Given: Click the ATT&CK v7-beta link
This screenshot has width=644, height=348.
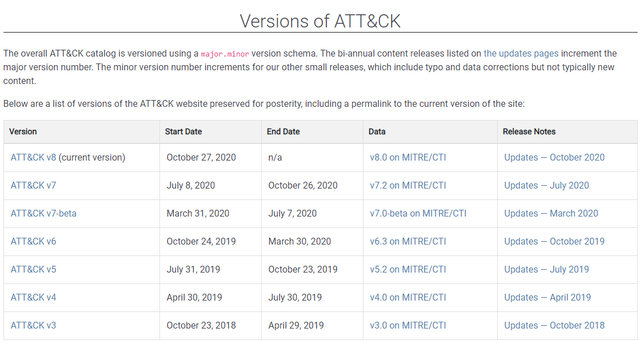Looking at the screenshot, I should pos(43,213).
